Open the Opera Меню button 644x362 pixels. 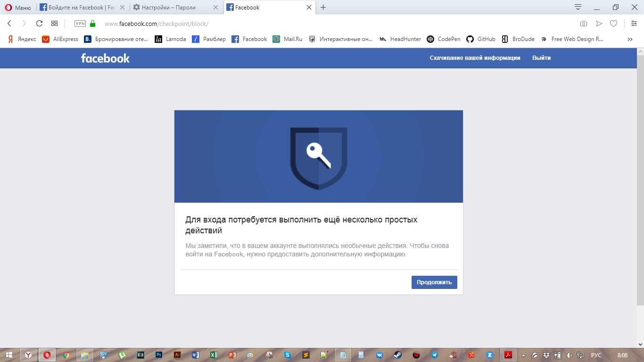[18, 8]
